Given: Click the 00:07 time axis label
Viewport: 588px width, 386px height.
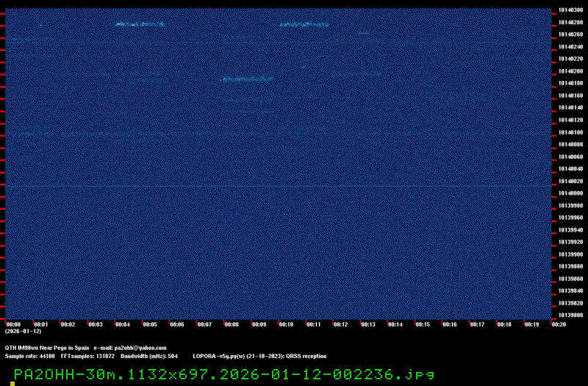Looking at the screenshot, I should [x=204, y=324].
